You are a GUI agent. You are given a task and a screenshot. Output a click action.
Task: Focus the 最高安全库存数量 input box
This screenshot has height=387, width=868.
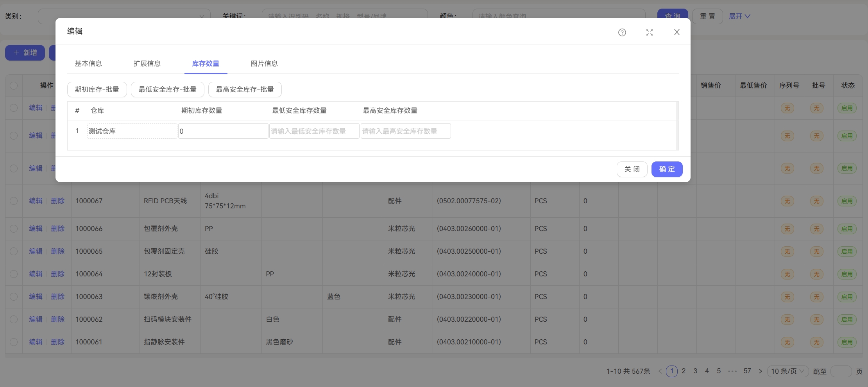405,131
